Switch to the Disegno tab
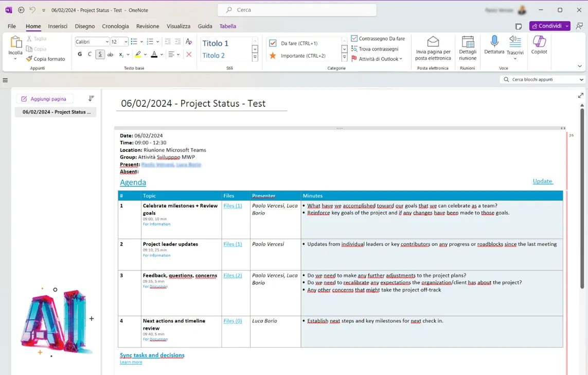This screenshot has height=375, width=588. pyautogui.click(x=85, y=26)
